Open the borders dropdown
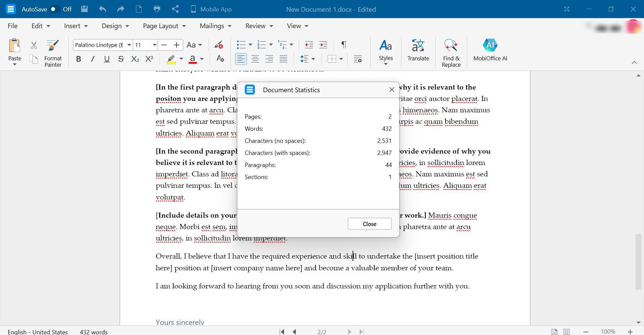 [335, 59]
